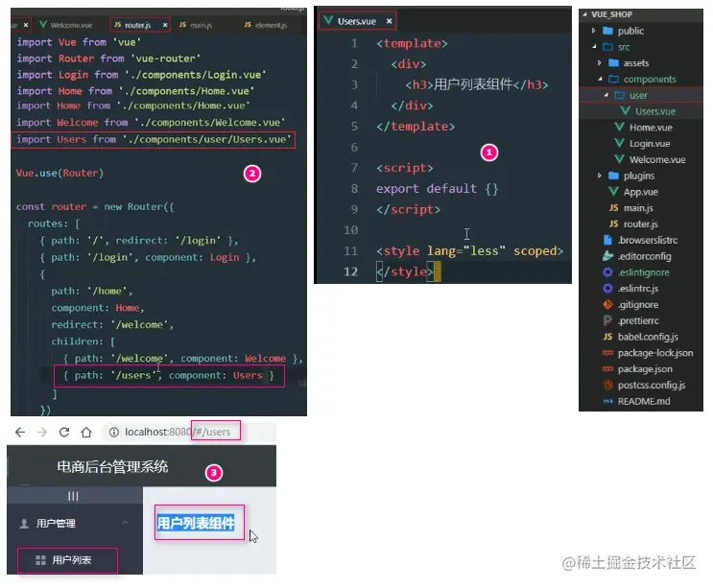Click the browser back arrow

[20, 433]
